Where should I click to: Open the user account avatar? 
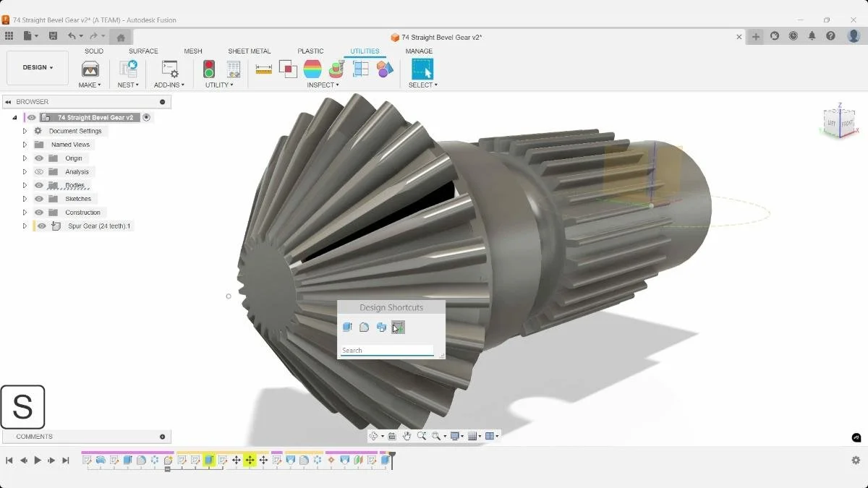854,36
